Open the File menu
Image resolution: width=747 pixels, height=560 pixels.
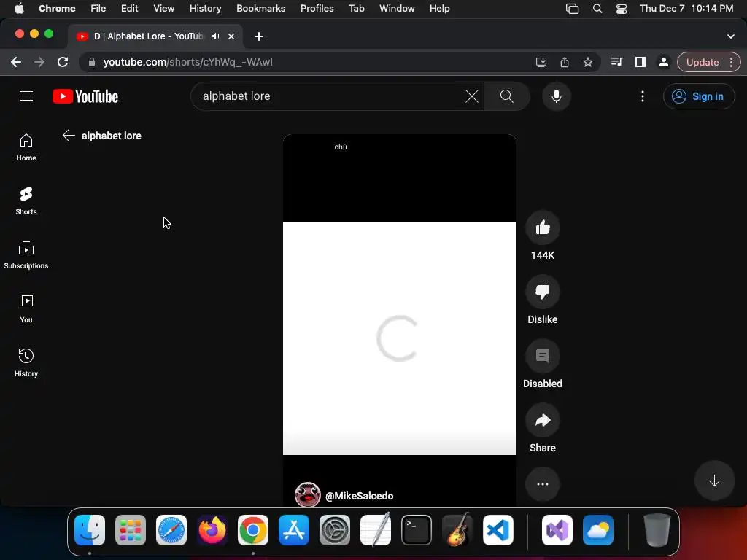98,9
